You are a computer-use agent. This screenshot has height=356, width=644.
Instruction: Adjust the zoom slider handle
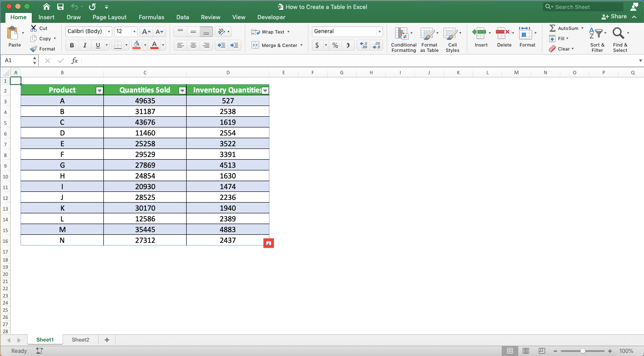click(583, 351)
